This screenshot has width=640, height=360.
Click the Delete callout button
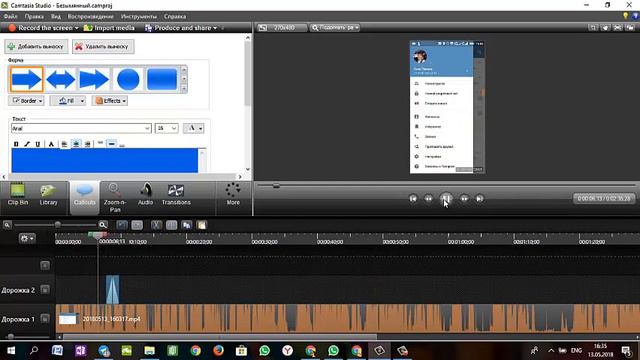click(x=103, y=47)
